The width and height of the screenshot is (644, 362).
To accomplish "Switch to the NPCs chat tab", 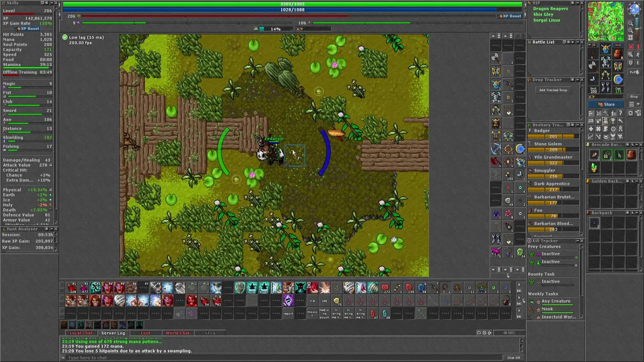I will coord(210,333).
